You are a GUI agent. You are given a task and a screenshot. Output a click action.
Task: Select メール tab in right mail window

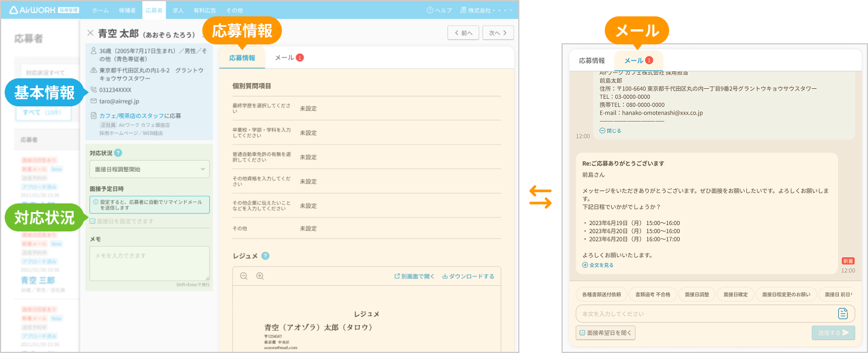click(x=638, y=60)
